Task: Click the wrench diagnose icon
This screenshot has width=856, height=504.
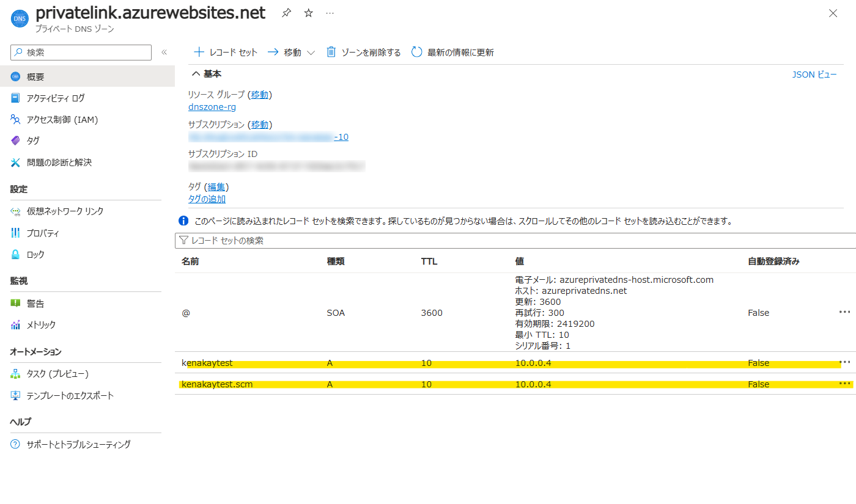Action: 15,163
